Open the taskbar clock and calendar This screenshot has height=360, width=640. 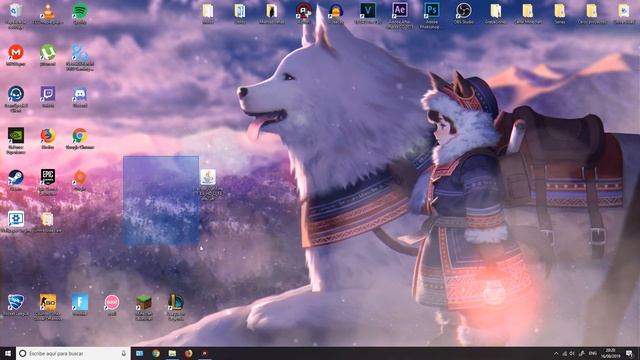610,353
